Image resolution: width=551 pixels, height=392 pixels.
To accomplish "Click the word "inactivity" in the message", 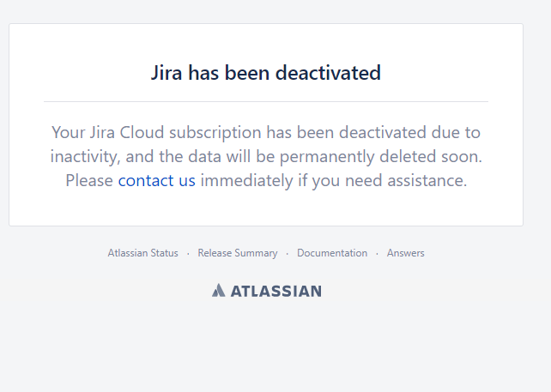I will (x=85, y=157).
